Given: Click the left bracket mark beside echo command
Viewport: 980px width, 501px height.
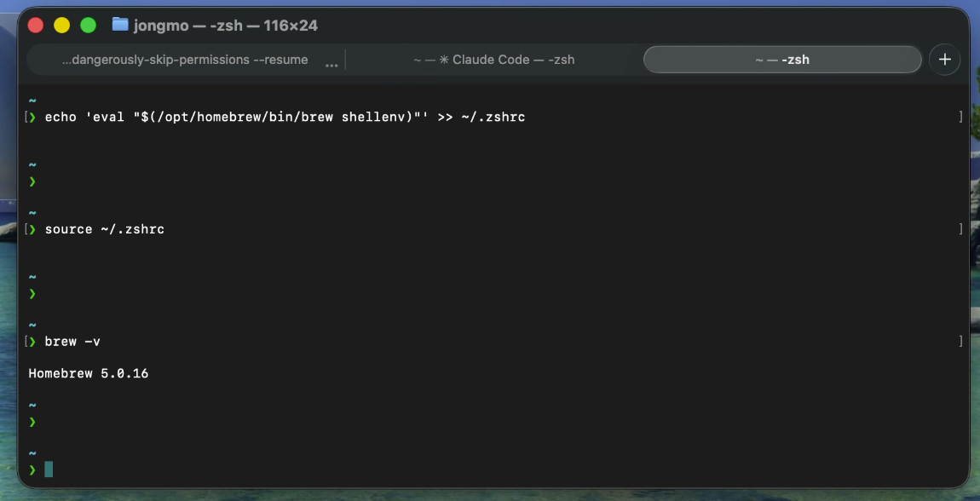Looking at the screenshot, I should click(x=27, y=117).
